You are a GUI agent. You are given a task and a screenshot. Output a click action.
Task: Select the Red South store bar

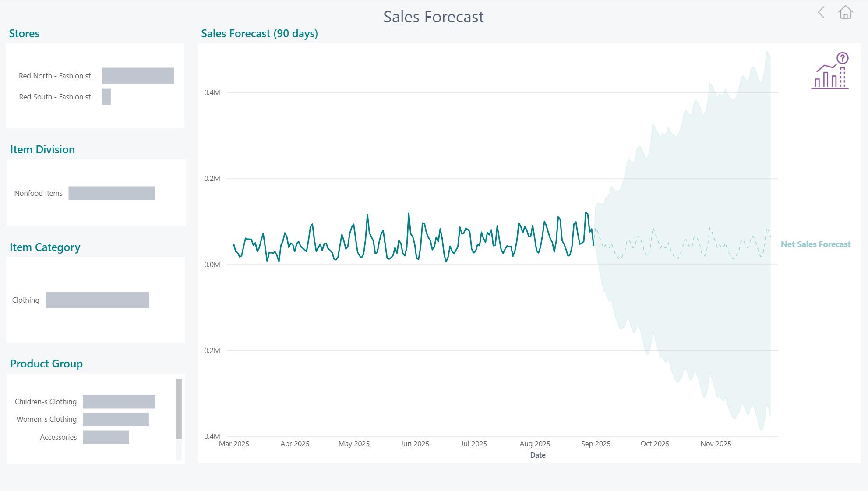pyautogui.click(x=106, y=97)
